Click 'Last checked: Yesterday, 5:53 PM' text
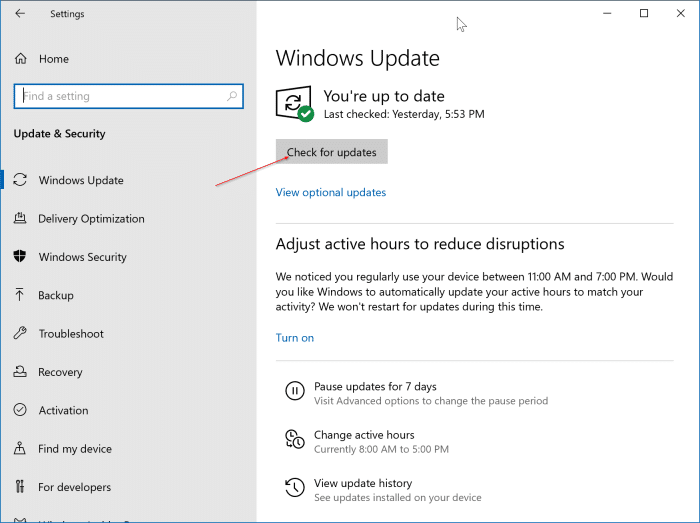This screenshot has height=523, width=700. (x=404, y=114)
